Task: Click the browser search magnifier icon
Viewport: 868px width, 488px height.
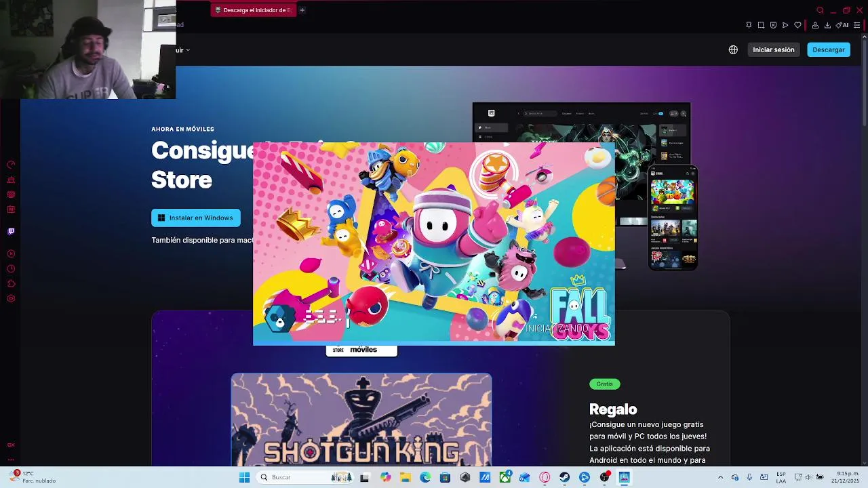Action: (x=820, y=10)
